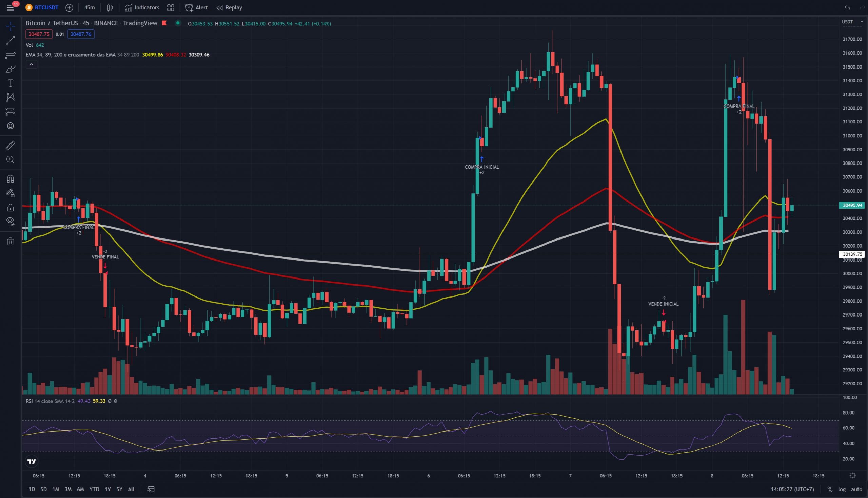Screen dimensions: 868x498
Task: Open the emoji icons tool
Action: tap(10, 126)
